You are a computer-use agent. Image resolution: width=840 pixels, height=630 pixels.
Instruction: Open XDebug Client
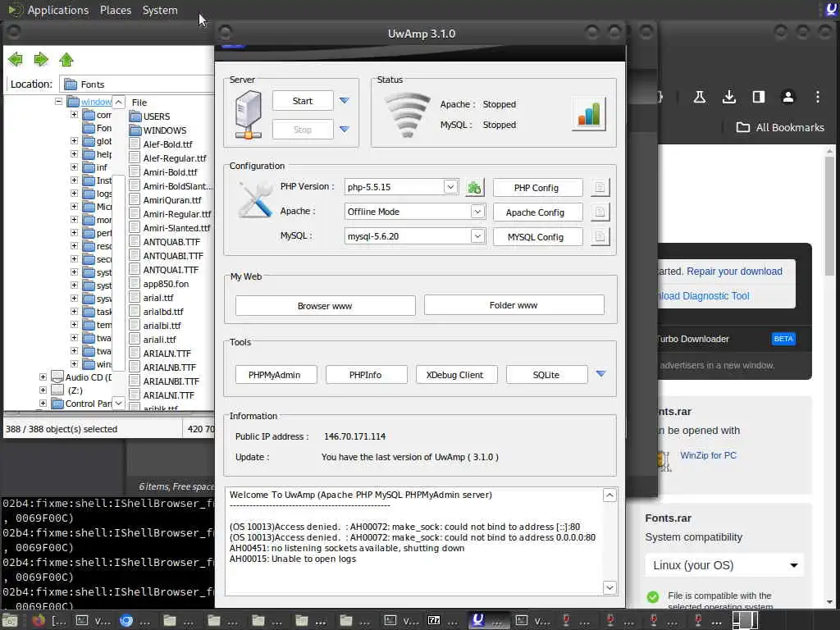[x=455, y=375]
